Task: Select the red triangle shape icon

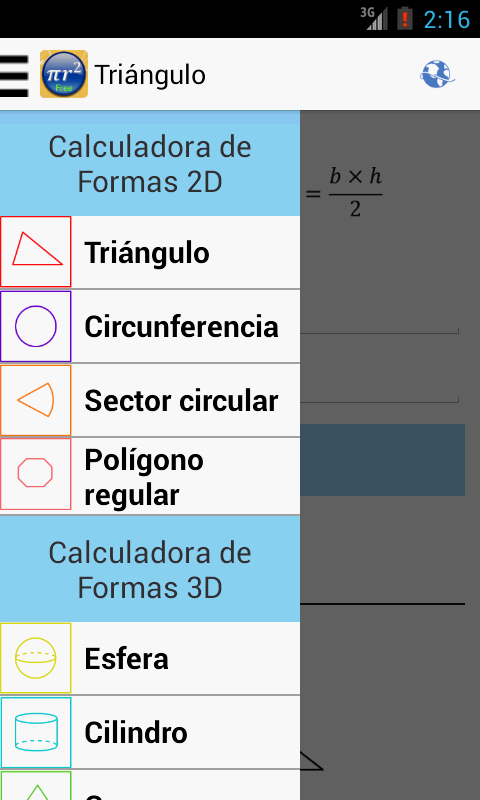Action: click(x=36, y=252)
